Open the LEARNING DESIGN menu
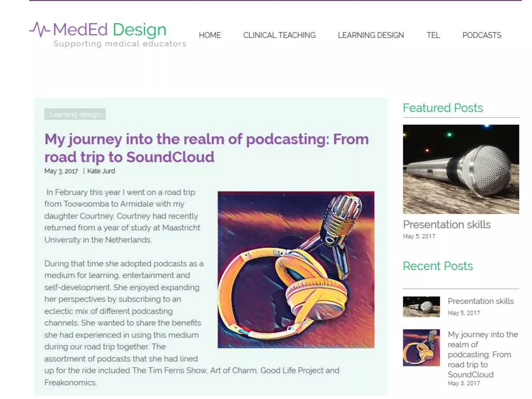Screen dimensions: 532x399 (371, 35)
